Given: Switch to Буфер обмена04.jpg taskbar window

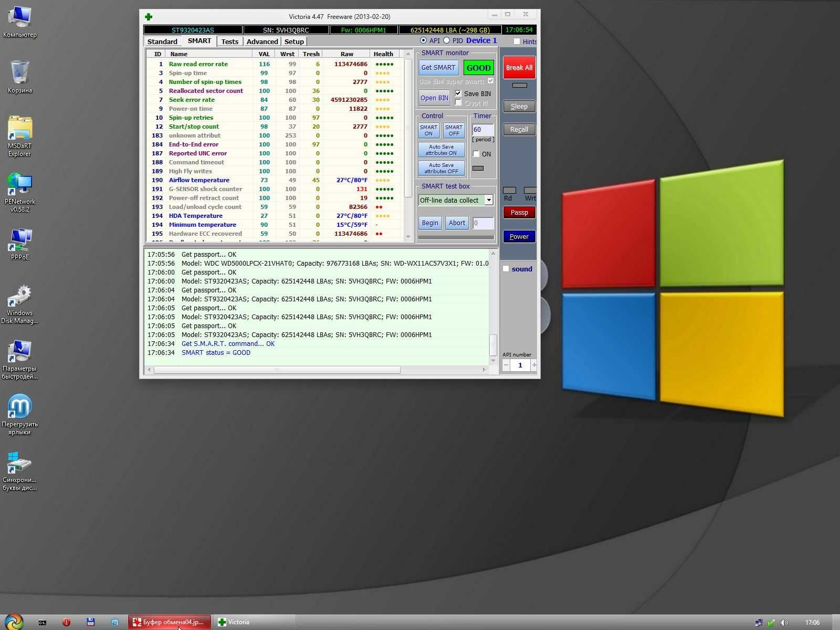Looking at the screenshot, I should (170, 622).
